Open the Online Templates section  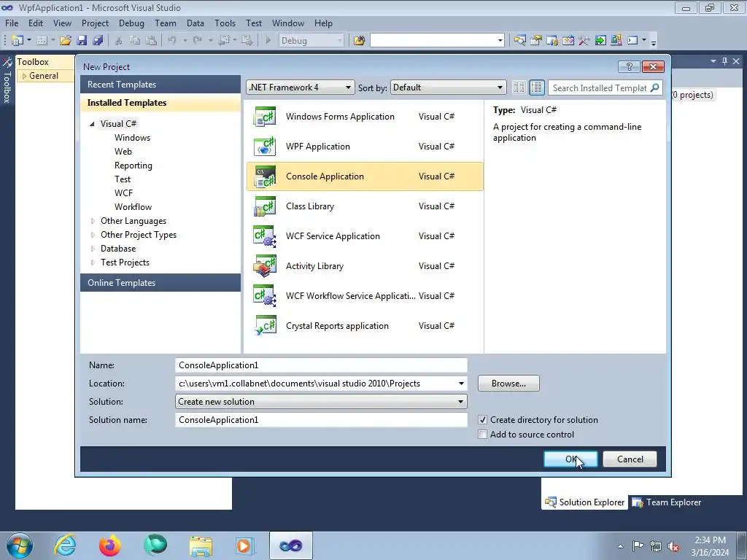tap(160, 283)
